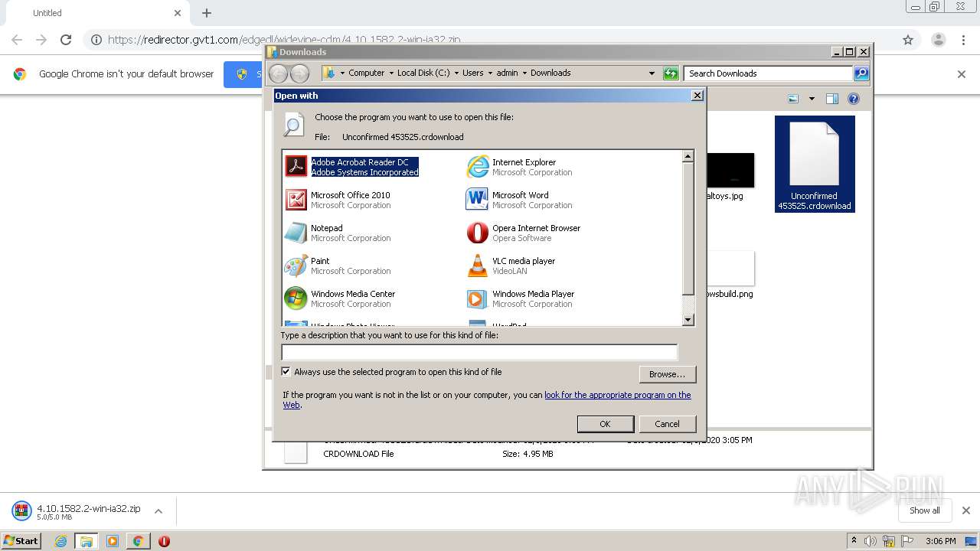This screenshot has width=980, height=551.
Task: Open Opera from the taskbar
Action: coord(164,541)
